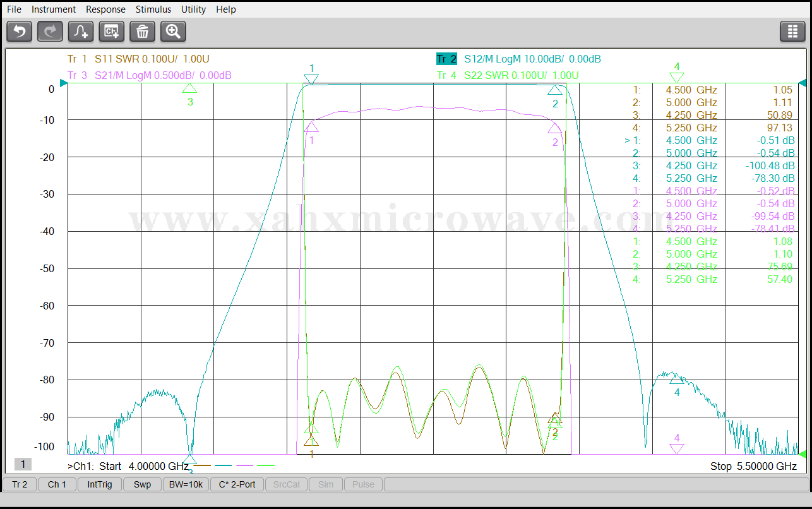
Task: Click the Swp status button
Action: tap(142, 484)
